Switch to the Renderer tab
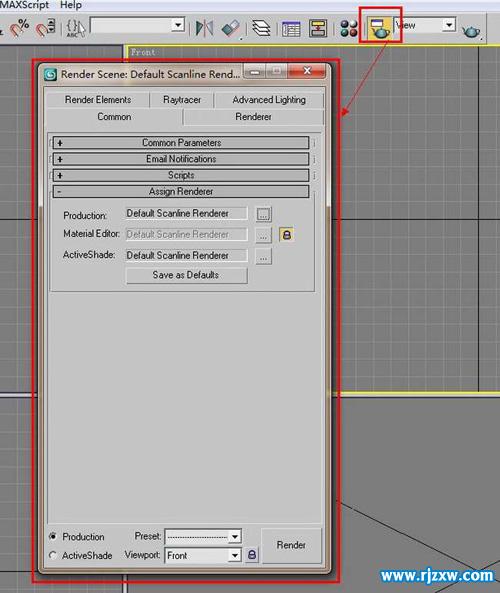Viewport: 500px width, 593px height. [x=253, y=117]
